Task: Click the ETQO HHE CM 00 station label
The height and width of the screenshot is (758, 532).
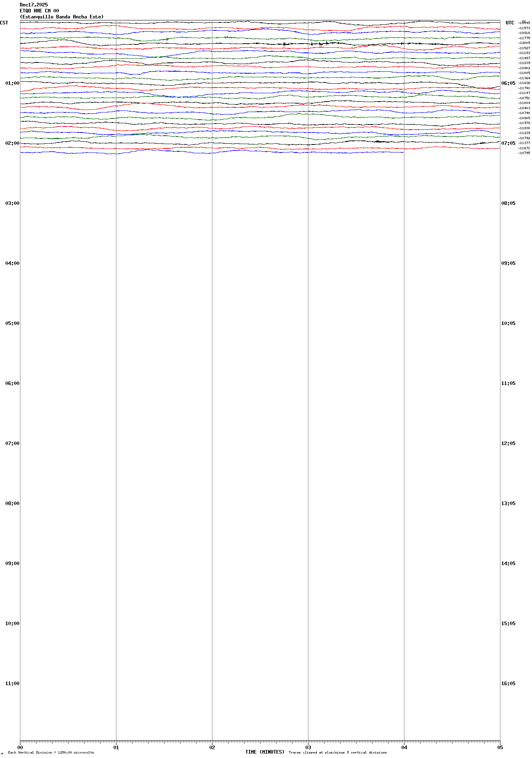Action: tap(39, 11)
